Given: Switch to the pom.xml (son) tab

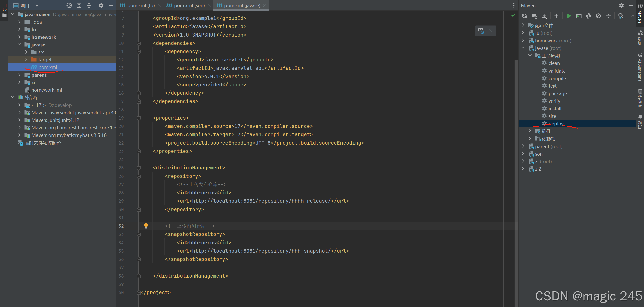Looking at the screenshot, I should [189, 5].
